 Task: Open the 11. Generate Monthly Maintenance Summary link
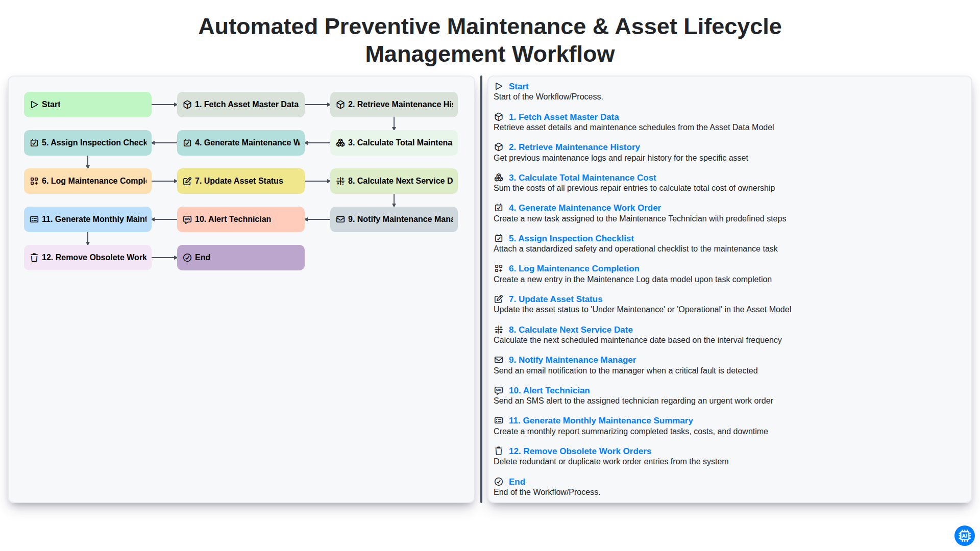(601, 420)
